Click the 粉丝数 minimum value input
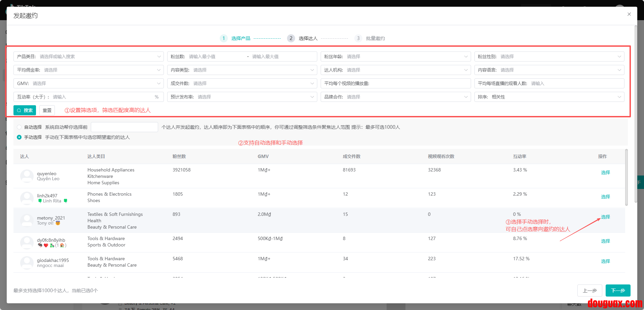This screenshot has height=310, width=644. coord(215,56)
